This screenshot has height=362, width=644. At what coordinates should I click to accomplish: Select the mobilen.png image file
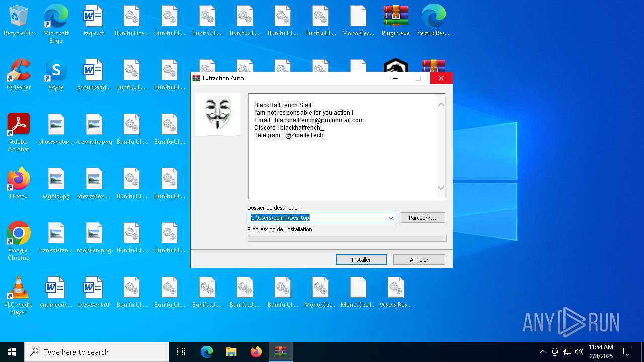(94, 238)
